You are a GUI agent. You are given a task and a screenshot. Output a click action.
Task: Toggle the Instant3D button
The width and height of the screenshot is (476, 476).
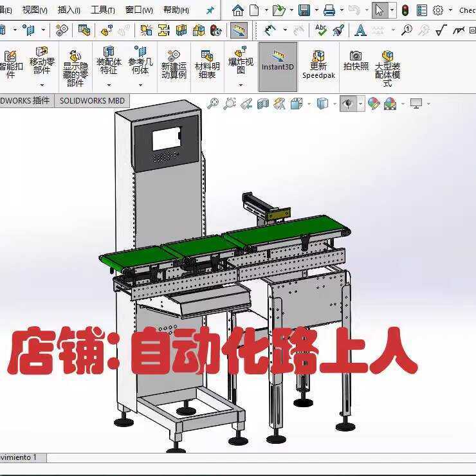tap(278, 66)
